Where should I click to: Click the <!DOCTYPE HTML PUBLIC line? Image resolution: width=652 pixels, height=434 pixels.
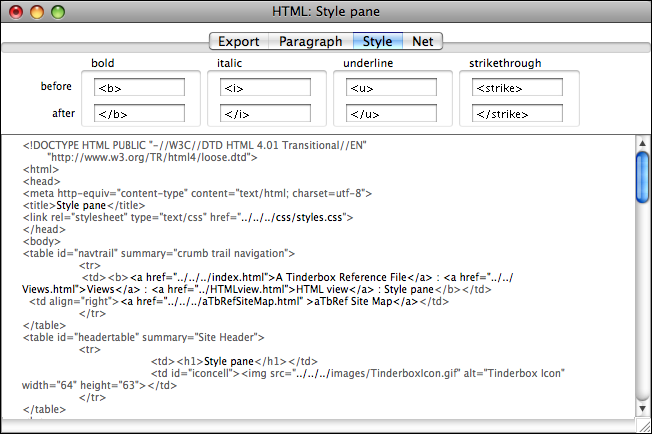tap(195, 145)
